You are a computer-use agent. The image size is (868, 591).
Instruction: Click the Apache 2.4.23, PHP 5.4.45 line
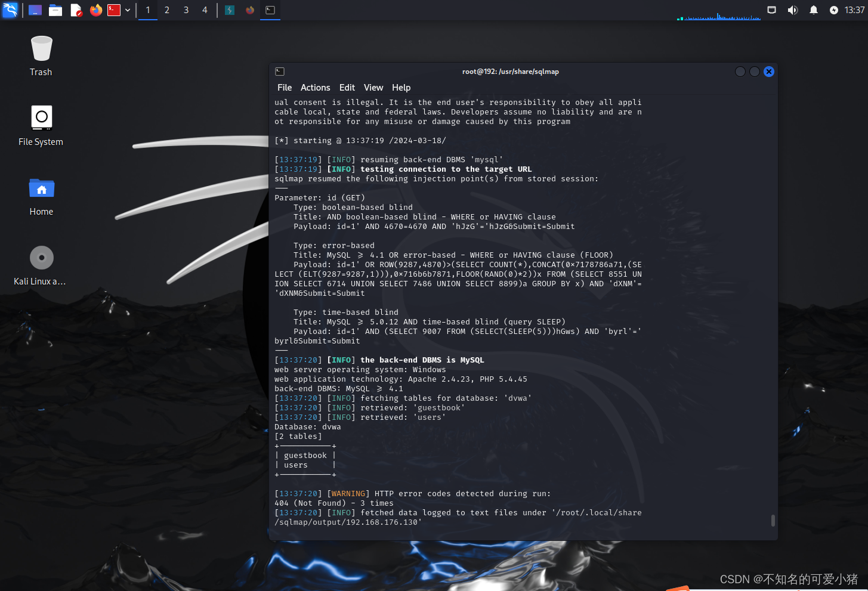coord(401,379)
